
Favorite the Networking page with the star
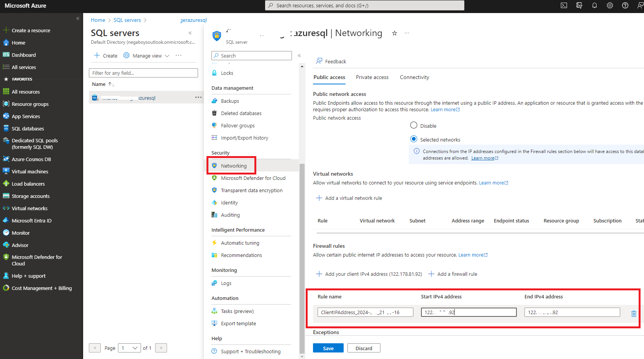click(394, 33)
